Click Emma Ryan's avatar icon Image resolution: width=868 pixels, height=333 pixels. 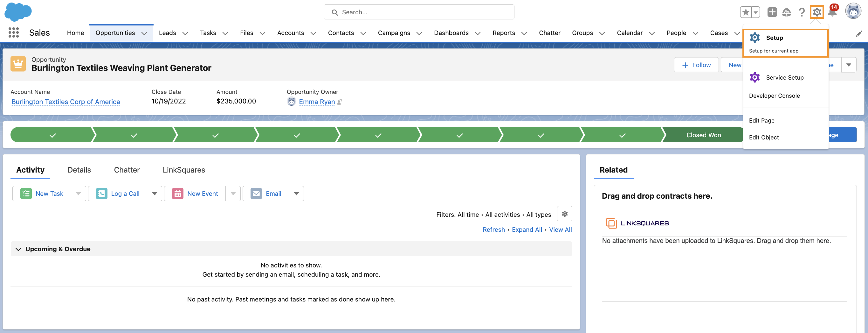pyautogui.click(x=291, y=101)
